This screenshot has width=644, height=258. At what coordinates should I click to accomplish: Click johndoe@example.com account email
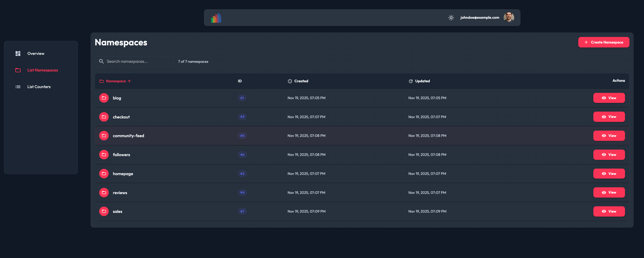[x=479, y=17]
